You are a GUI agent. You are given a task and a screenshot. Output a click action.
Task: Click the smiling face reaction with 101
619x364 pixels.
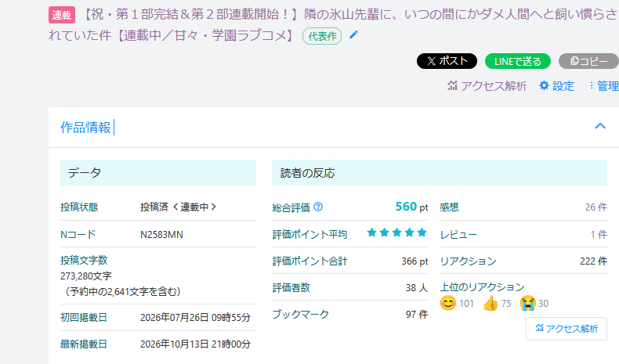click(x=457, y=303)
